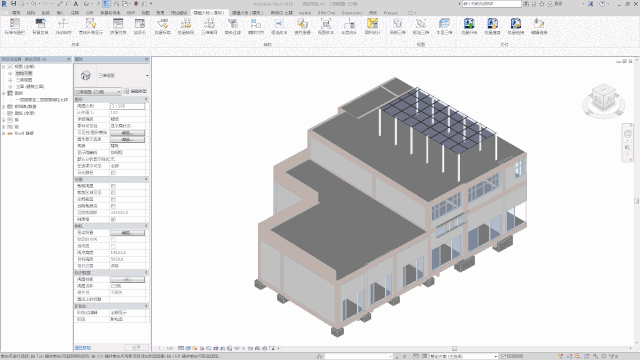This screenshot has width=640, height=360.
Task: Click the sun path icon on view control bar
Action: 195,348
